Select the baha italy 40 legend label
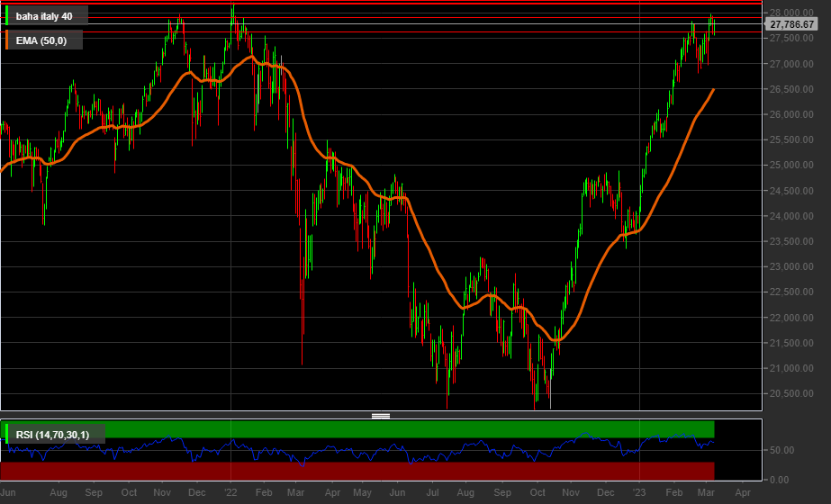This screenshot has width=831, height=504. tap(44, 16)
